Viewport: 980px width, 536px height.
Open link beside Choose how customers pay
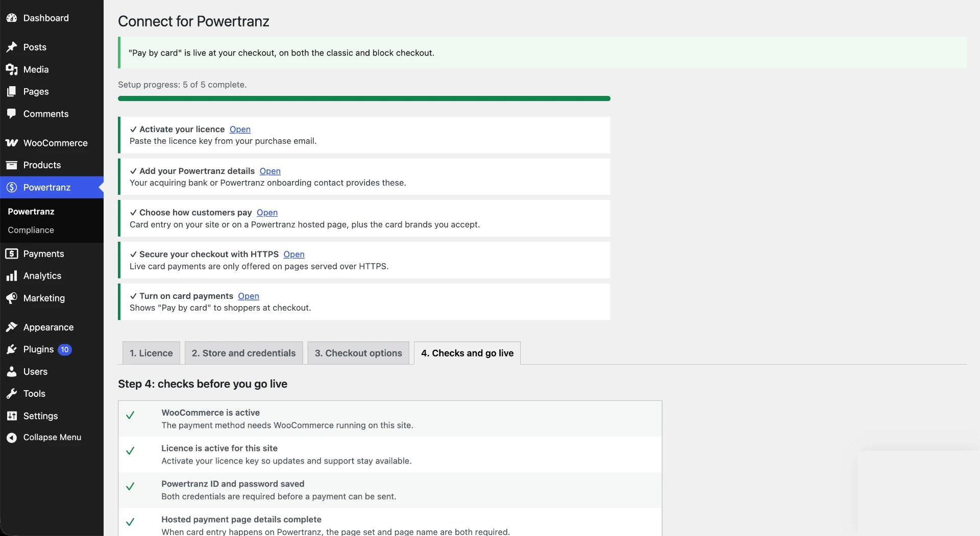tap(267, 213)
